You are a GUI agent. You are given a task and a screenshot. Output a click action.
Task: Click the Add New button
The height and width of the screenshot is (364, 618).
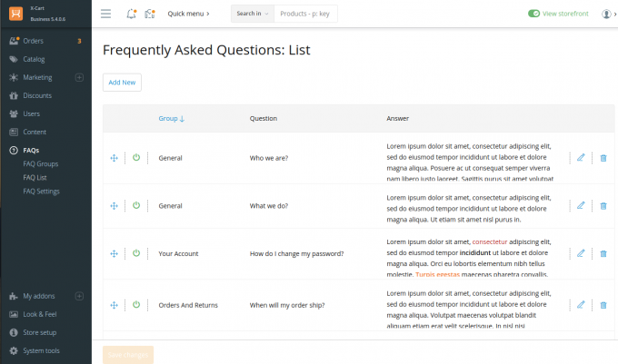(x=122, y=83)
